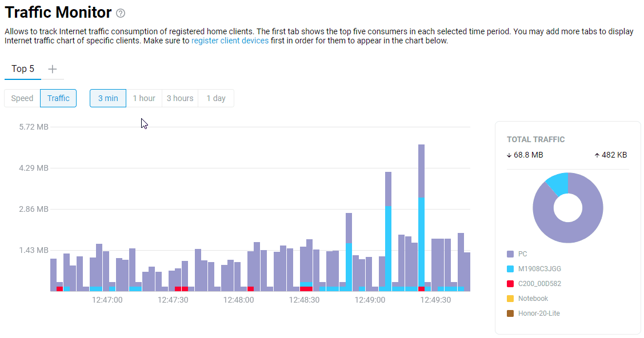The image size is (644, 338).
Task: Click the 12:48:00 time axis label
Action: pos(239,299)
